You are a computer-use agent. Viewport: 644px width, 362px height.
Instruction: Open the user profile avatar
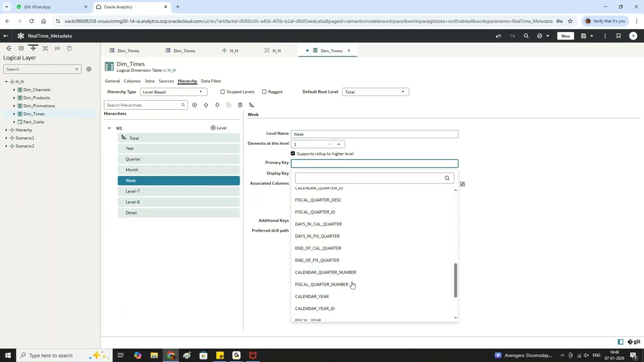[x=633, y=36]
